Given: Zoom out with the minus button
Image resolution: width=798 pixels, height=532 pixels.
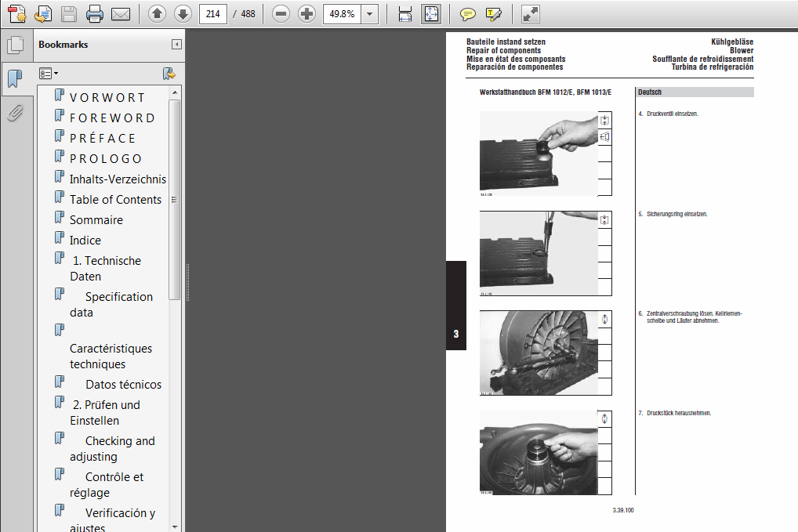Looking at the screenshot, I should (x=281, y=14).
